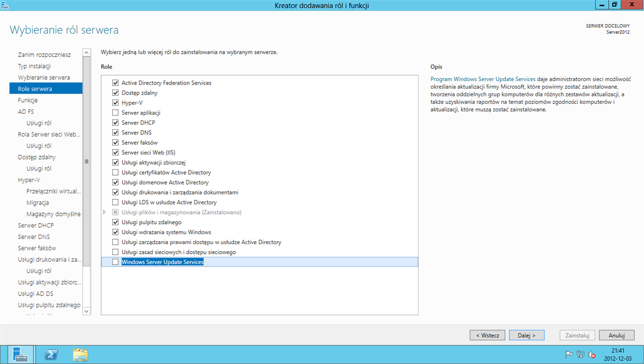Check Usługi zarządzania prawami dostępu checkbox

(x=116, y=242)
